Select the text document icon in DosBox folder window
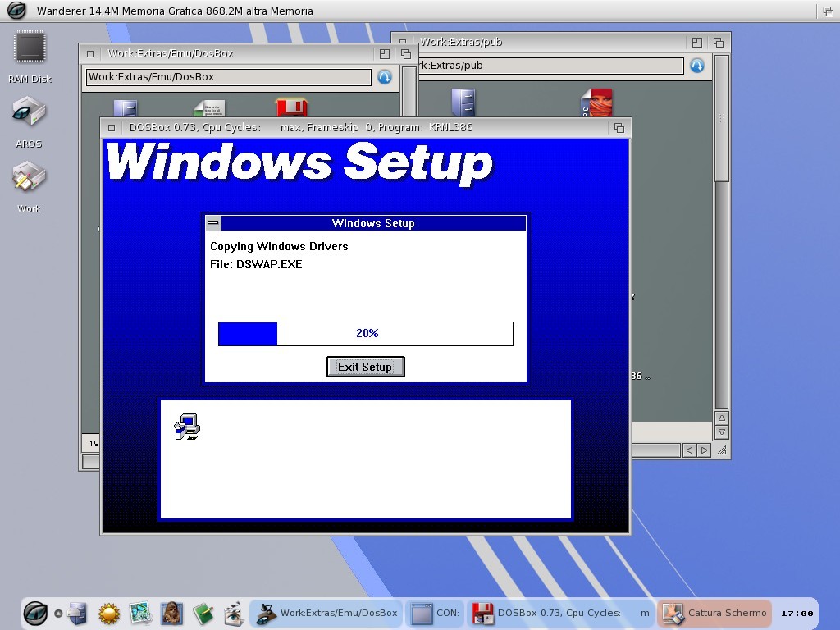840x630 pixels. (x=209, y=107)
